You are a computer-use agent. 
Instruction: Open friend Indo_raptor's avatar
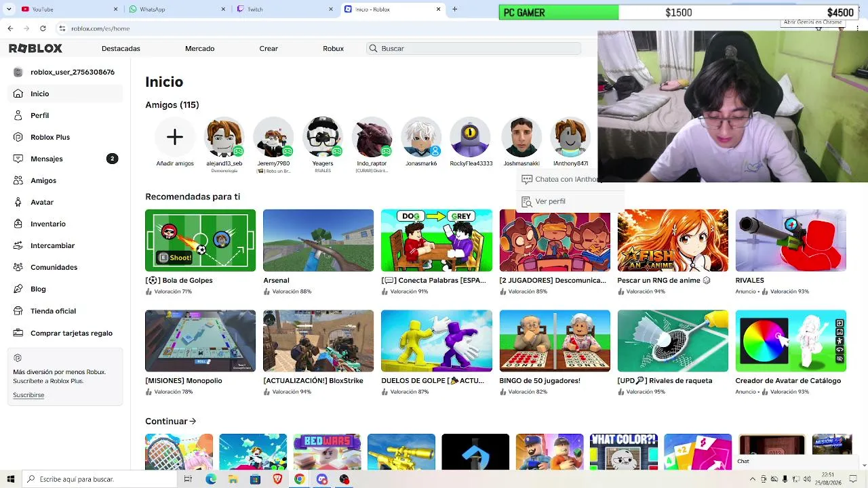[x=372, y=137]
